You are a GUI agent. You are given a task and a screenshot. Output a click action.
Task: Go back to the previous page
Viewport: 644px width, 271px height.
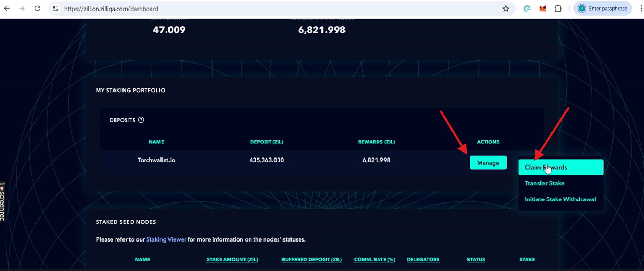click(7, 9)
